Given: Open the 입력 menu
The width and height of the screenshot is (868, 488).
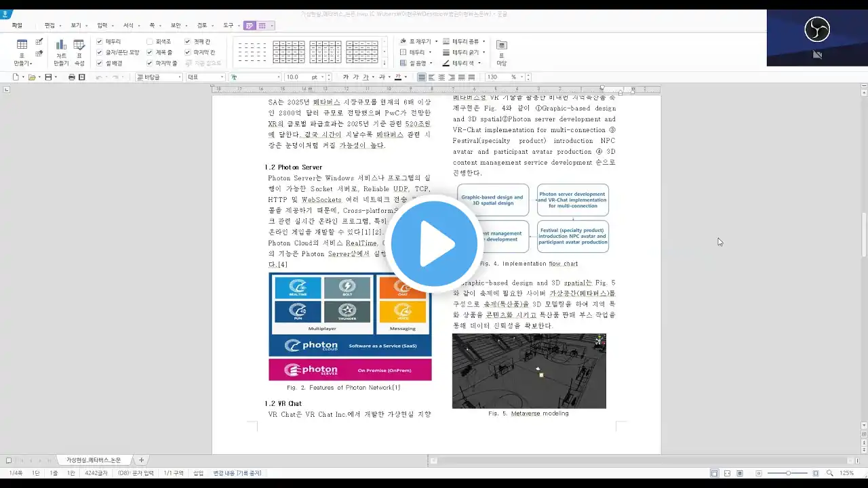Looking at the screenshot, I should click(x=102, y=26).
